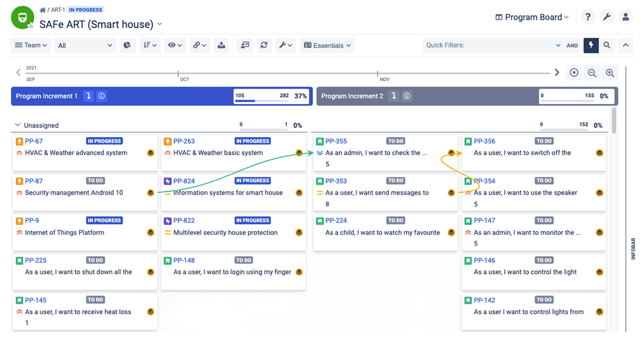The width and height of the screenshot is (644, 337).
Task: Zoom out the timeline
Action: [x=592, y=73]
